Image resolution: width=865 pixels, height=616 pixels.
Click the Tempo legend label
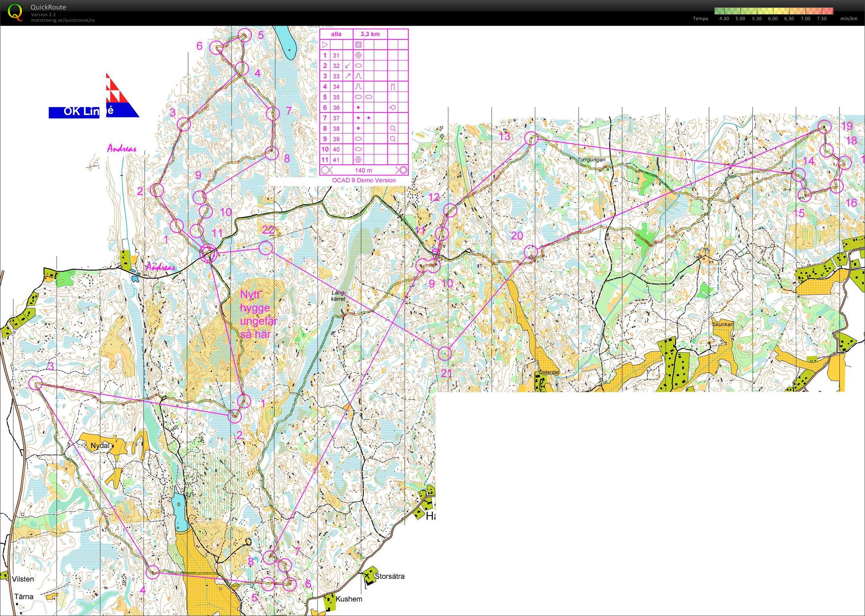click(700, 18)
